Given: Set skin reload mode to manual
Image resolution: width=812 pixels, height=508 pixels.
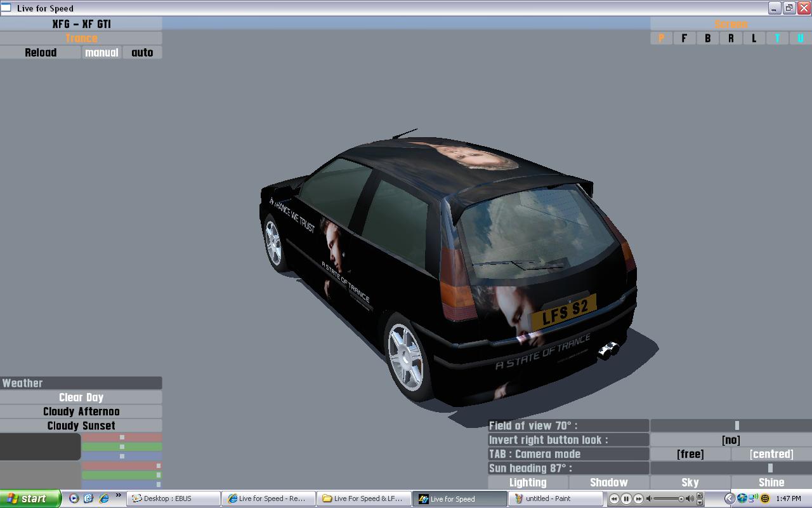Looking at the screenshot, I should pyautogui.click(x=101, y=53).
